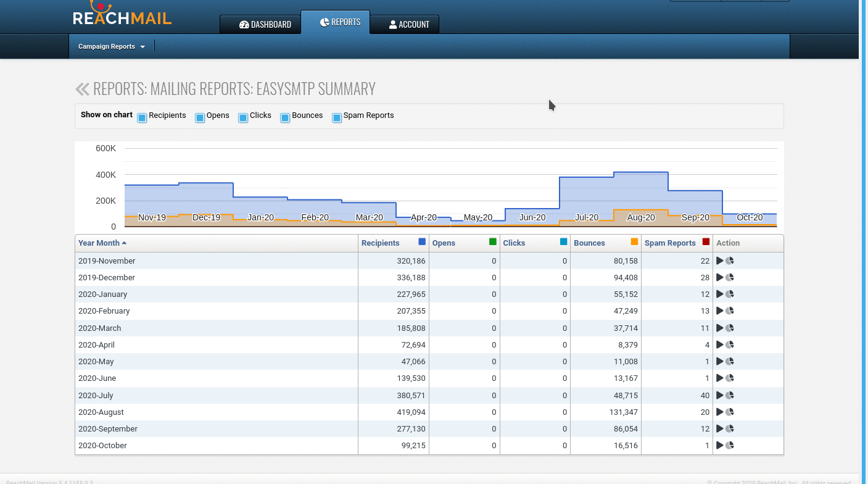Open the Account tab
868x484 pixels.
tap(408, 25)
